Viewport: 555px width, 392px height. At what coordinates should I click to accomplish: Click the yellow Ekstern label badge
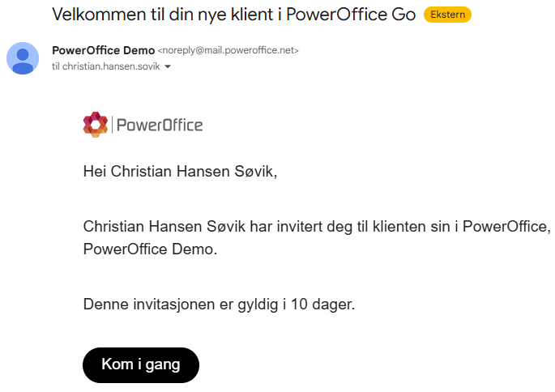[x=447, y=15]
